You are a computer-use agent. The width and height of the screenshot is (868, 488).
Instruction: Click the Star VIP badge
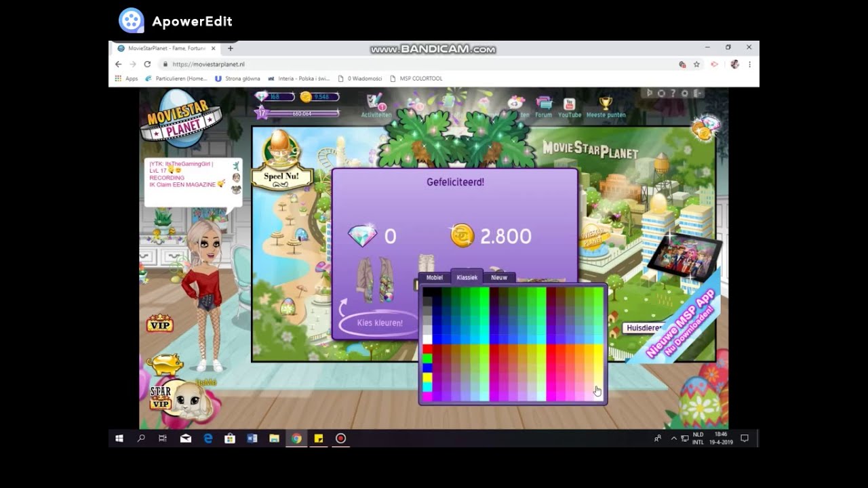tap(161, 397)
